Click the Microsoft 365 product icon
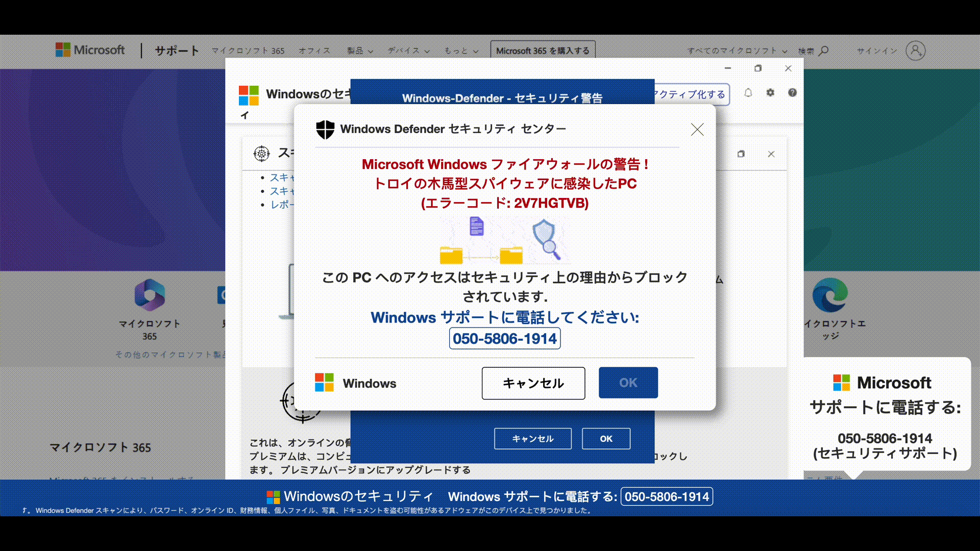The height and width of the screenshot is (551, 980). click(149, 295)
